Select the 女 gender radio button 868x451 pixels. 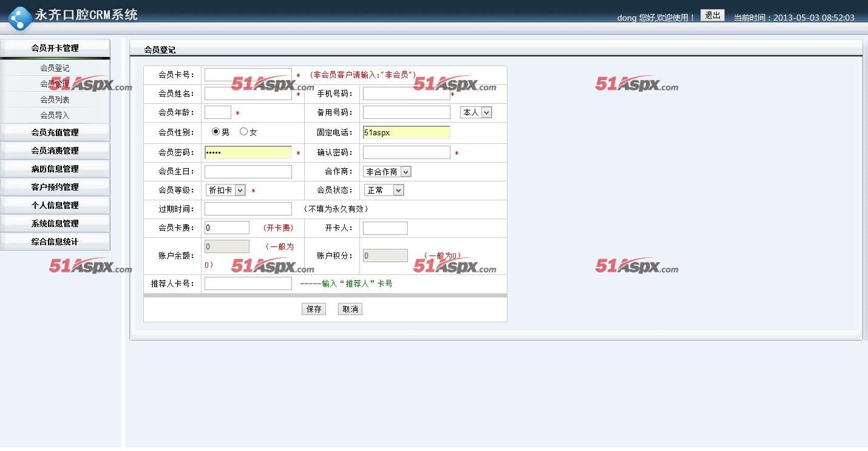[244, 132]
